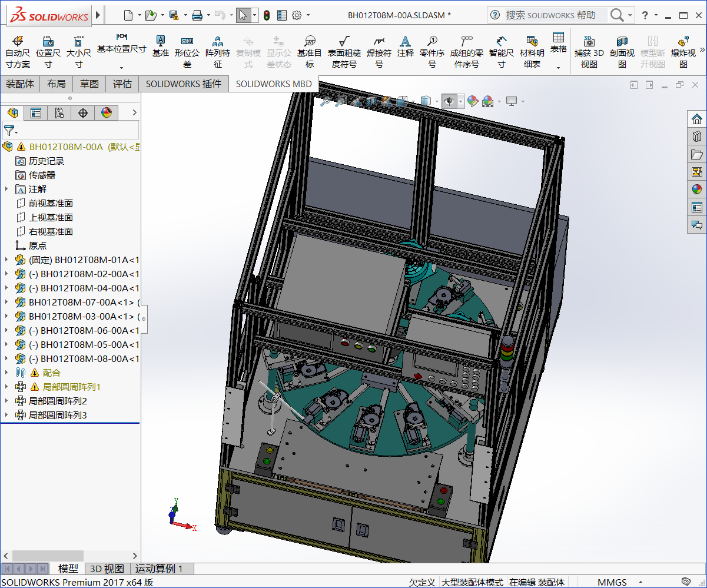The width and height of the screenshot is (707, 588).
Task: Open the DimXpertManager crosshair tab
Action: [83, 112]
